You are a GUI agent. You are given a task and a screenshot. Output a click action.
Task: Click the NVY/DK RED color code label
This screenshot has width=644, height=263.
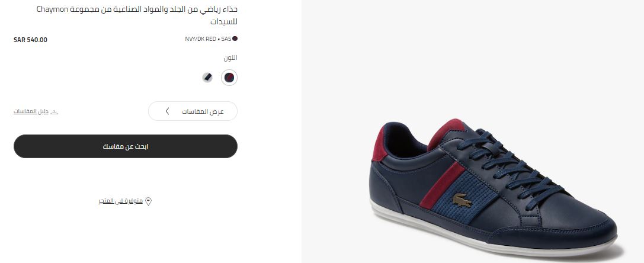pyautogui.click(x=200, y=39)
